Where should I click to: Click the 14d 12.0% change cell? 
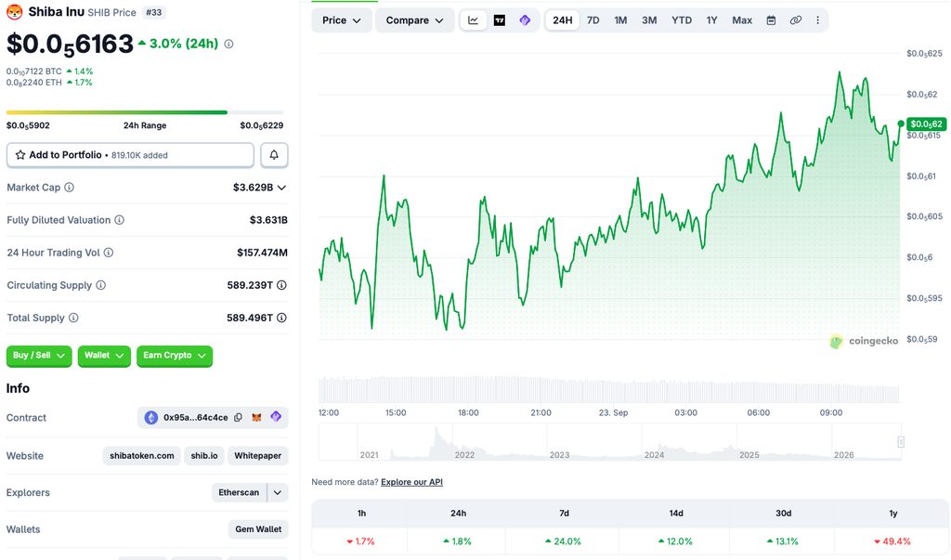point(675,541)
